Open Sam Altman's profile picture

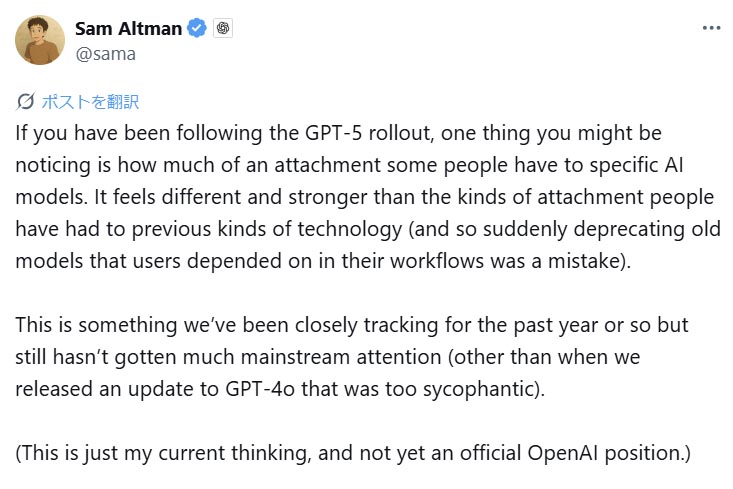point(38,41)
